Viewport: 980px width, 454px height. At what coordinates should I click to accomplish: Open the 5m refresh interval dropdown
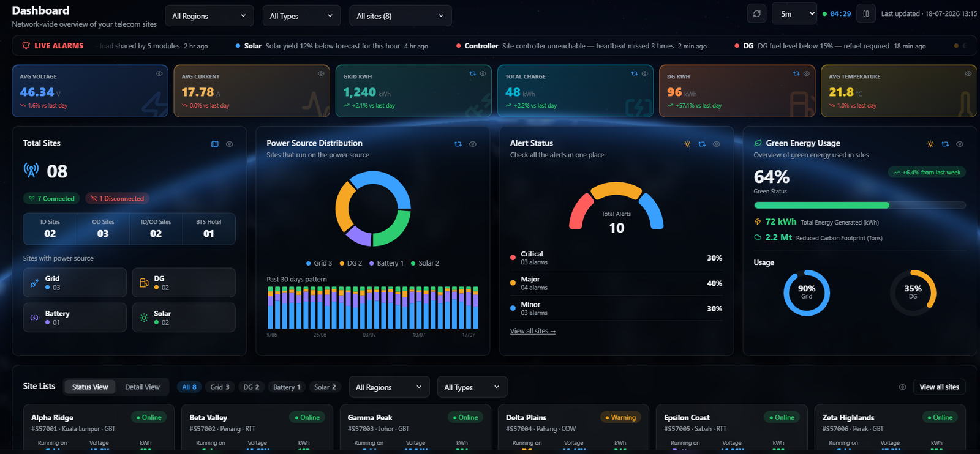click(794, 13)
